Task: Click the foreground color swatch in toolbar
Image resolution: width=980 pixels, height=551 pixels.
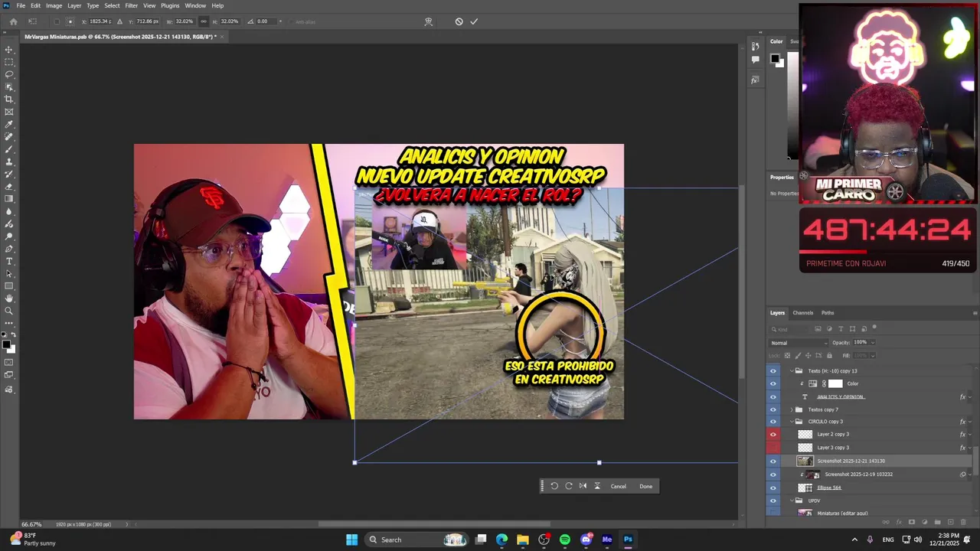Action: pyautogui.click(x=7, y=346)
